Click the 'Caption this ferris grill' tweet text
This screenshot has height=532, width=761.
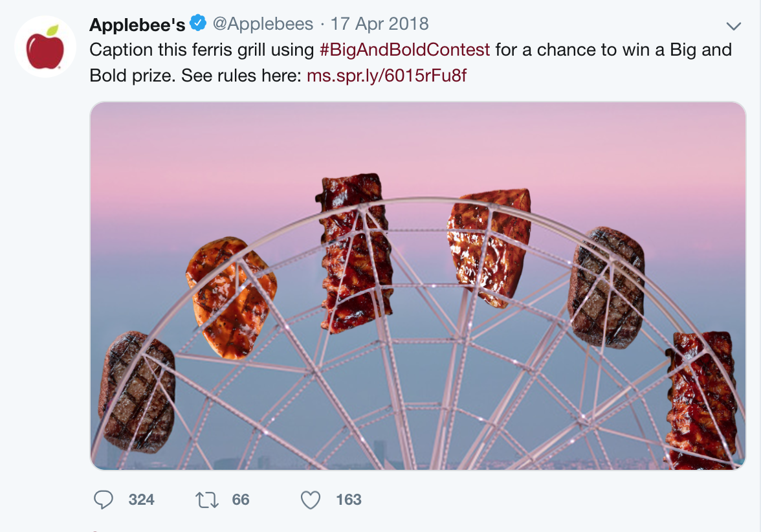pyautogui.click(x=202, y=49)
